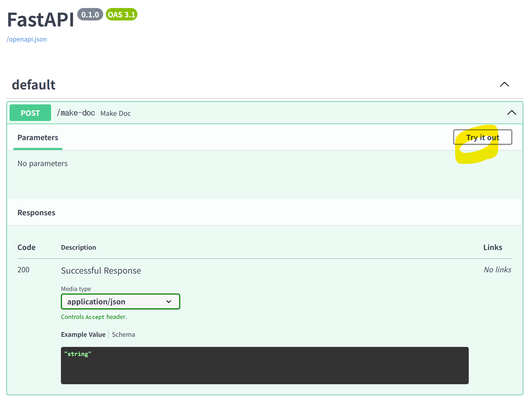The image size is (532, 400).
Task: Open the /openapi.json link
Action: pyautogui.click(x=27, y=39)
